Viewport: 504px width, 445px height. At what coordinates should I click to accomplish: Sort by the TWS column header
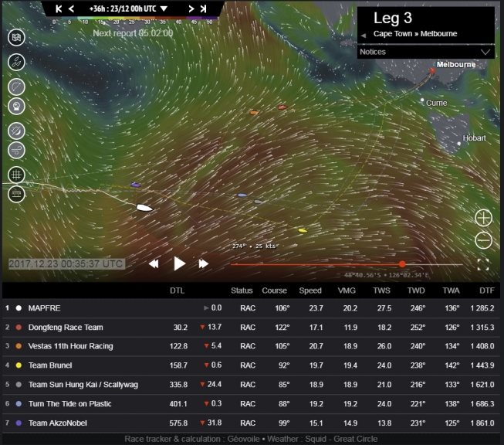[381, 290]
